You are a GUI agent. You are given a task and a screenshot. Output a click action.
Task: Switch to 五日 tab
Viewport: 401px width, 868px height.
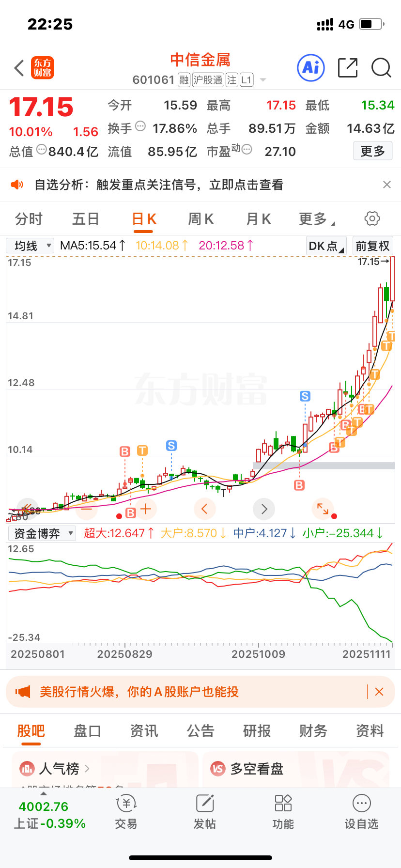click(x=86, y=219)
